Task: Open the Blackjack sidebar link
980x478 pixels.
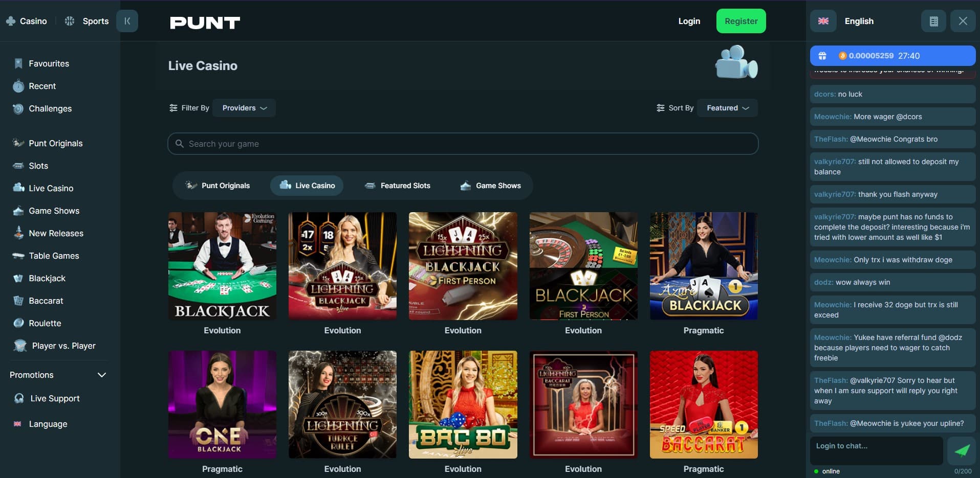Action: (47, 278)
